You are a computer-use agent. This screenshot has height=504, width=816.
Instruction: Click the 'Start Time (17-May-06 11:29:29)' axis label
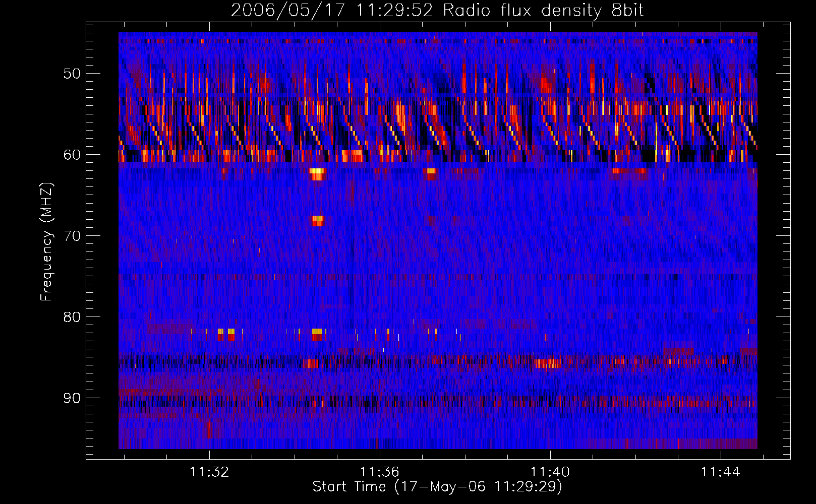pos(437,487)
